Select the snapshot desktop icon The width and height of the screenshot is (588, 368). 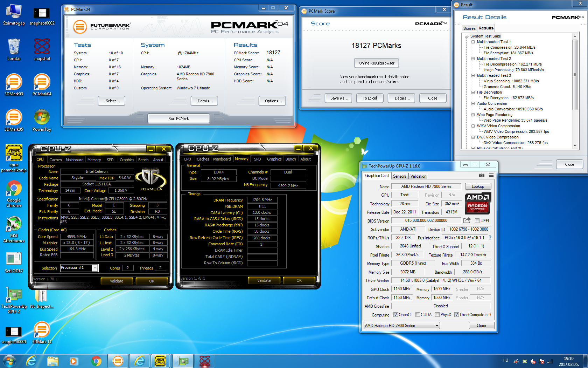pos(42,50)
